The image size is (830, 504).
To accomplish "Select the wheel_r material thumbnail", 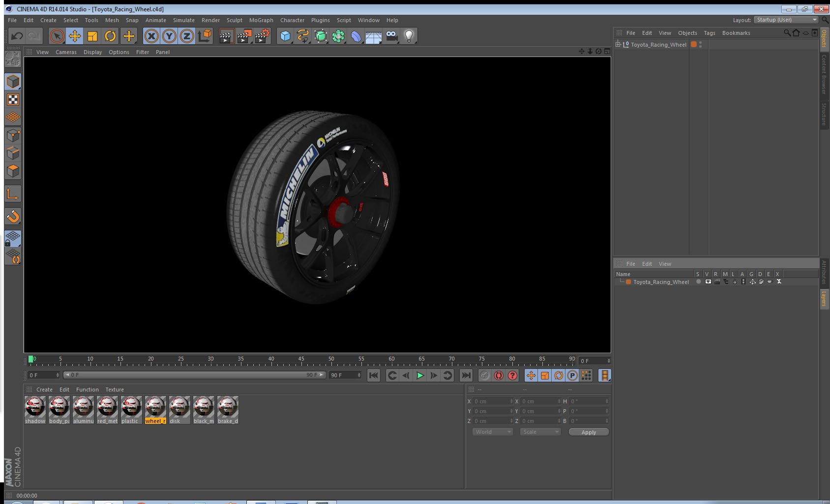I will 155,410.
